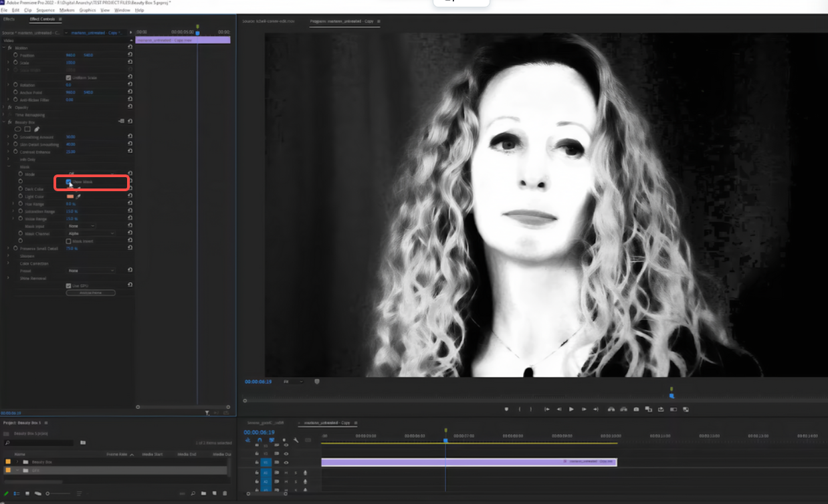Toggle the Use GPU checkbox
Screen dimensions: 828x504
[x=68, y=285]
